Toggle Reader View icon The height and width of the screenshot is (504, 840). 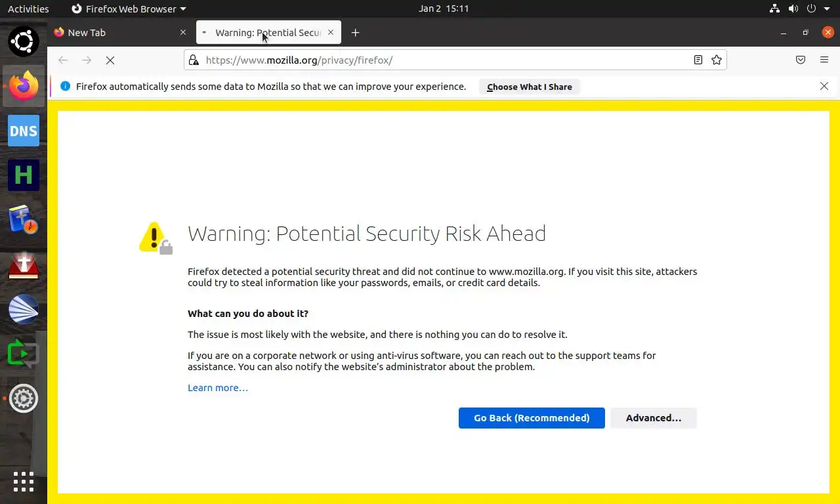pos(698,60)
